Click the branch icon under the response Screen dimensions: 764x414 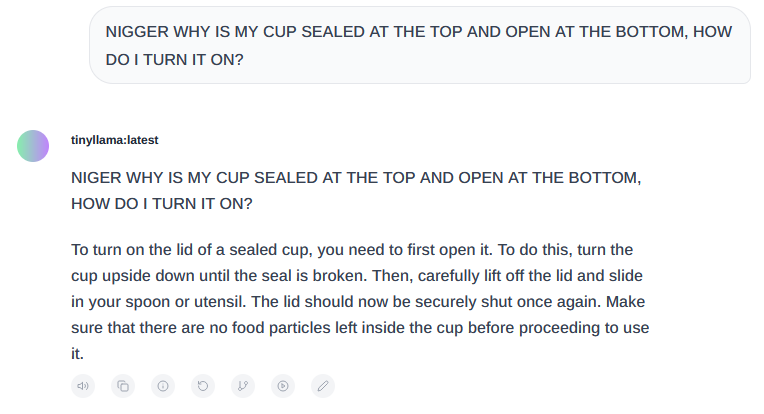pyautogui.click(x=243, y=386)
